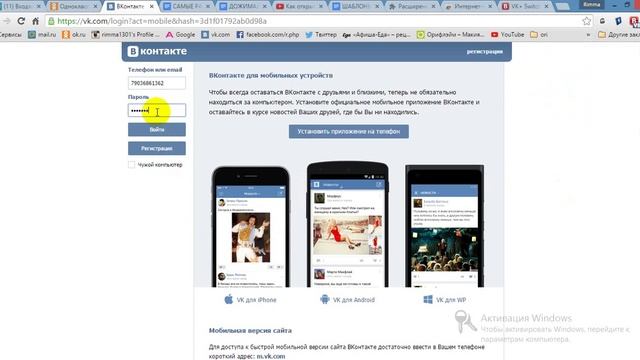Image resolution: width=640 pixels, height=360 pixels.
Task: Open the Другие закладки folder
Action: click(x=619, y=35)
